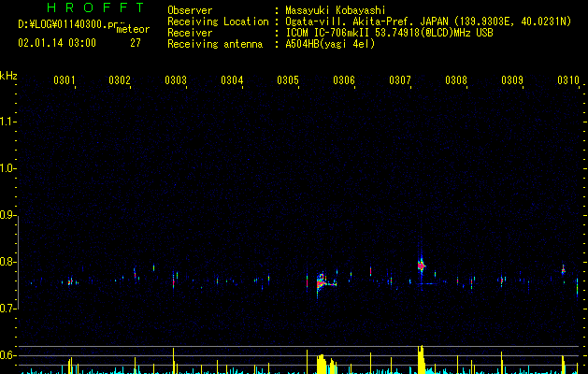This screenshot has height=374, width=588.
Task: Click the "meteor" label
Action: pos(133,29)
